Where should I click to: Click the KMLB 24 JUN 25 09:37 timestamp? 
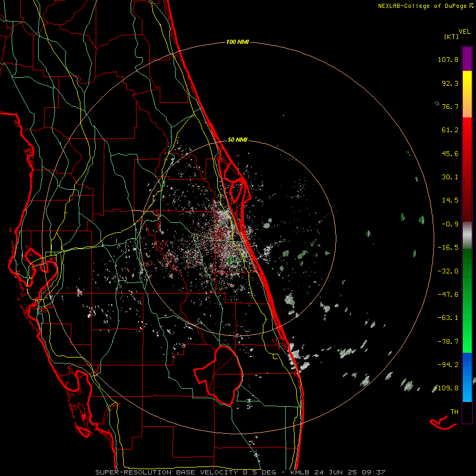point(338,472)
